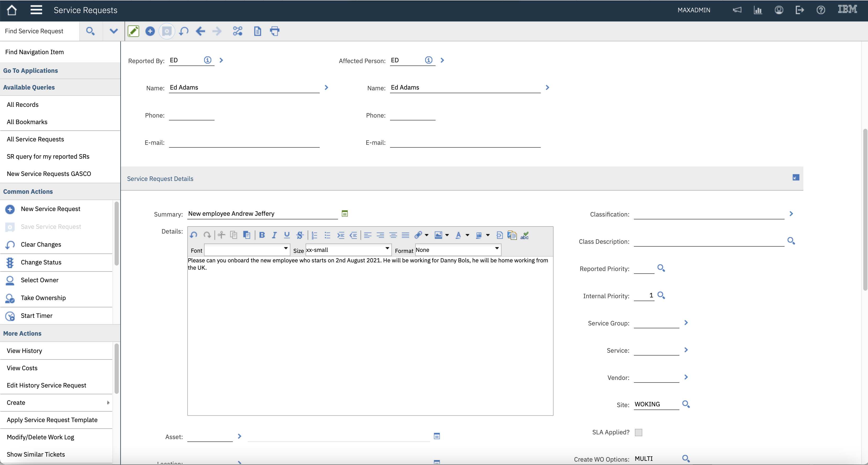Toggle the SLA Applied checkbox
Image resolution: width=868 pixels, height=465 pixels.
(x=639, y=432)
